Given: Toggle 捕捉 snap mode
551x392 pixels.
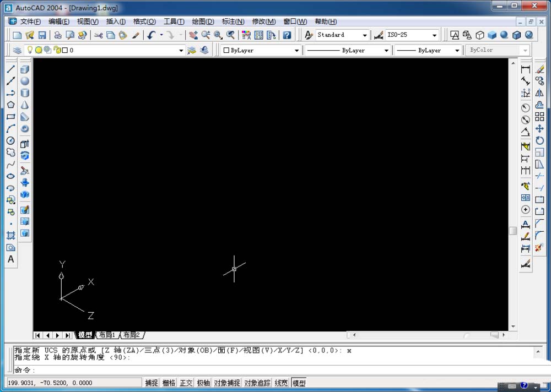Looking at the screenshot, I should pyautogui.click(x=152, y=383).
